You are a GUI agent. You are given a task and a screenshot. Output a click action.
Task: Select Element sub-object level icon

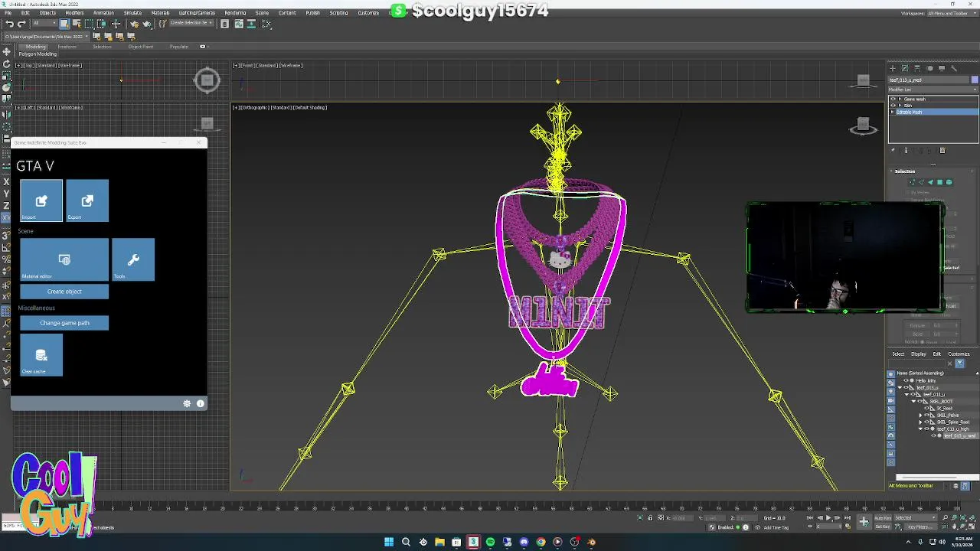(949, 182)
